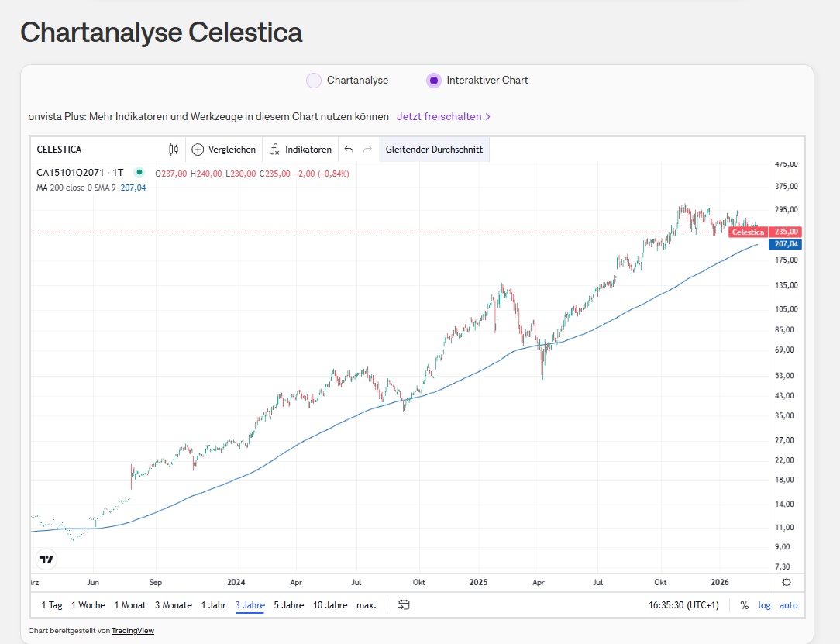
Task: Click the Gleitender Durchschnitt button
Action: (x=434, y=150)
